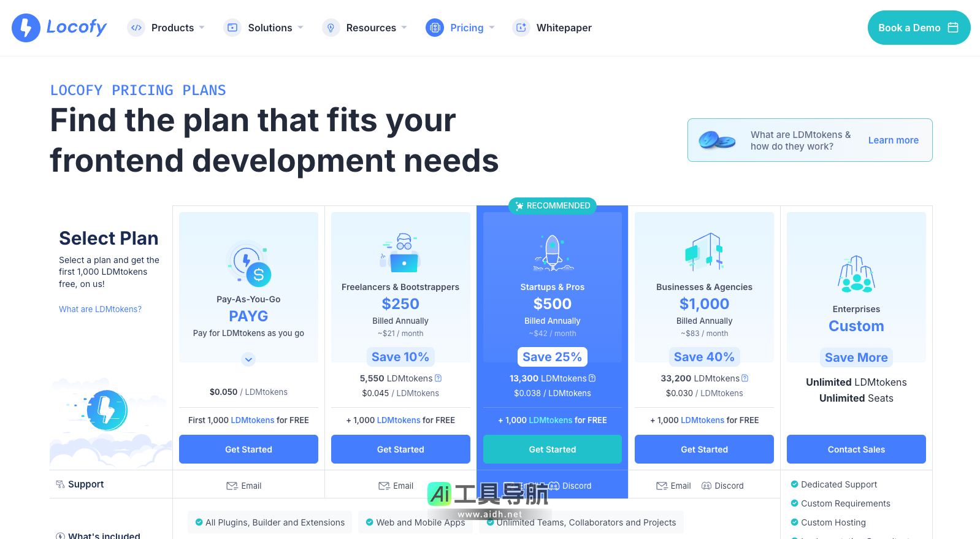Open the Products menu
Image resolution: width=980 pixels, height=539 pixels.
pos(172,28)
